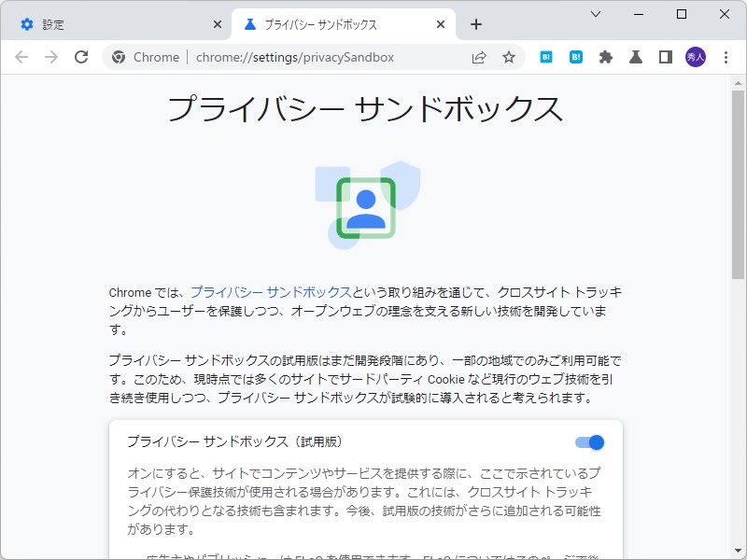
Task: Bookmark the page with the star icon
Action: pos(509,57)
